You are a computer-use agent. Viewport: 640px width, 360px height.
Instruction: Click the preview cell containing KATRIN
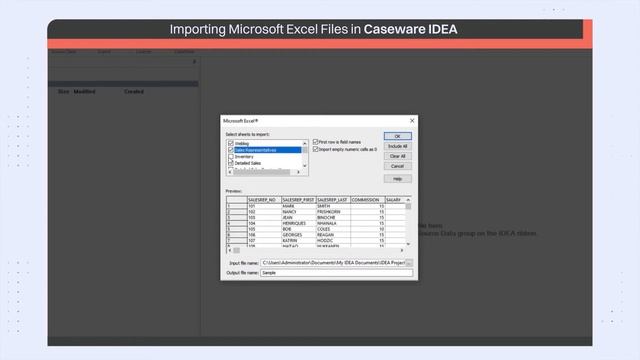click(299, 240)
